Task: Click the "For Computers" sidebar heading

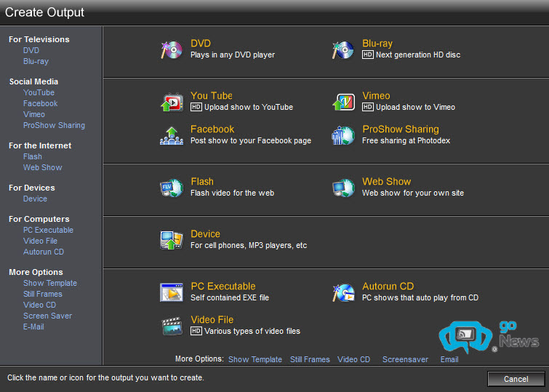Action: (x=39, y=219)
